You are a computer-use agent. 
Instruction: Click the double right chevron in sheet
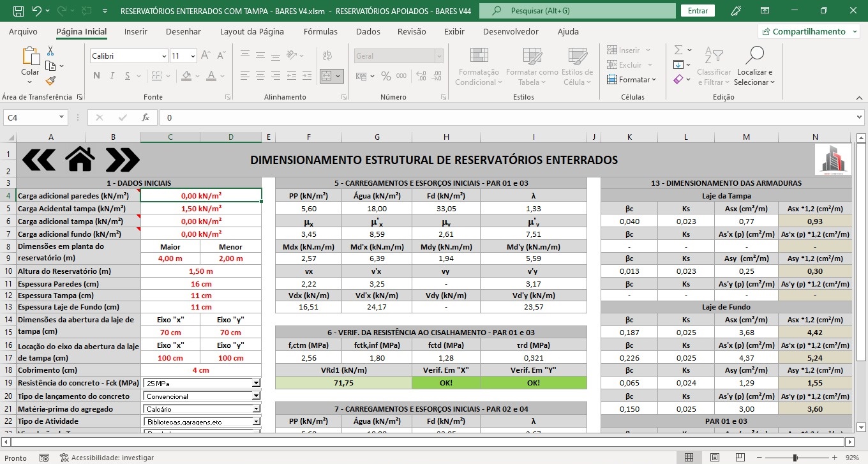123,160
